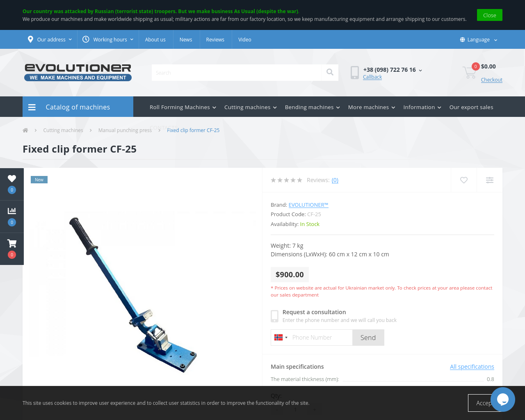The height and width of the screenshot is (420, 525).
Task: Open the sidebar wishlist heart icon
Action: (x=12, y=179)
